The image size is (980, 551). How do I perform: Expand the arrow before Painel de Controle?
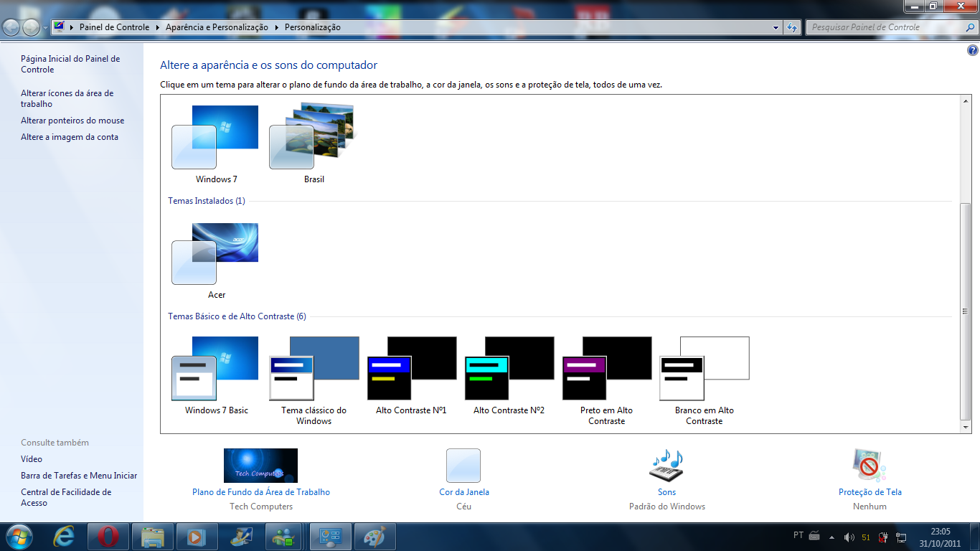(72, 27)
